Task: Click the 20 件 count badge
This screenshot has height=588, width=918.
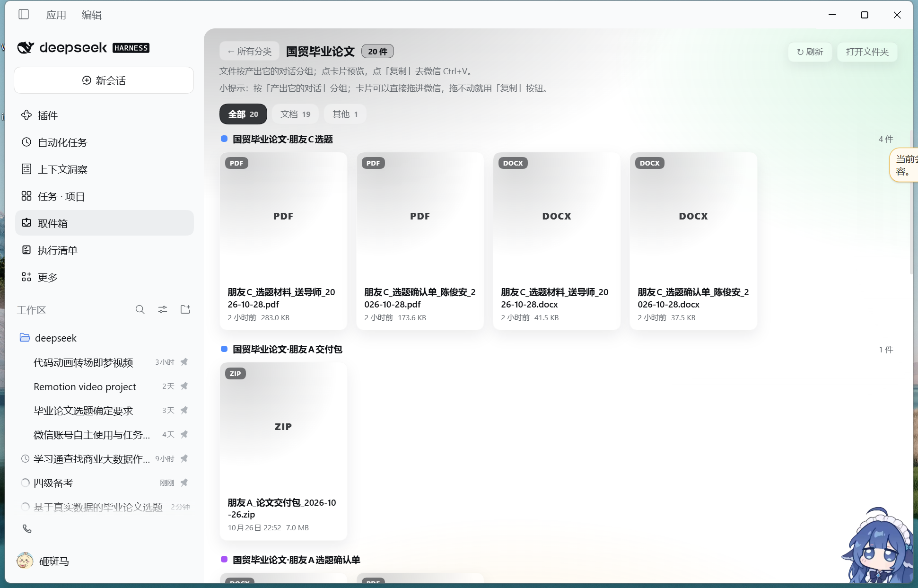Action: 377,52
